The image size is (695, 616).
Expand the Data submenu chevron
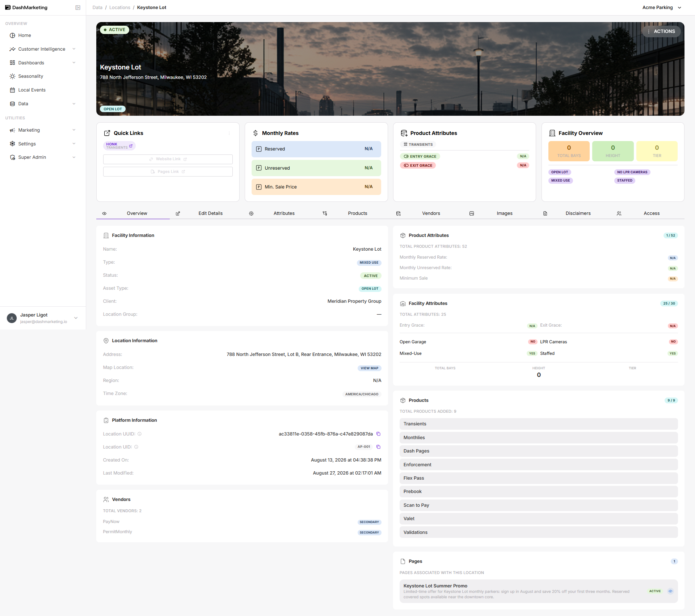pos(74,104)
